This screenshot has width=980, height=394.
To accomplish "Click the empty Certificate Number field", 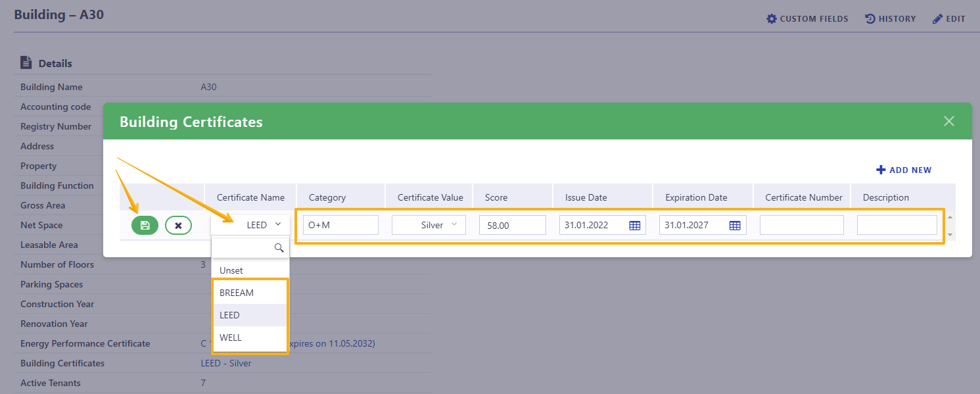I will [802, 225].
